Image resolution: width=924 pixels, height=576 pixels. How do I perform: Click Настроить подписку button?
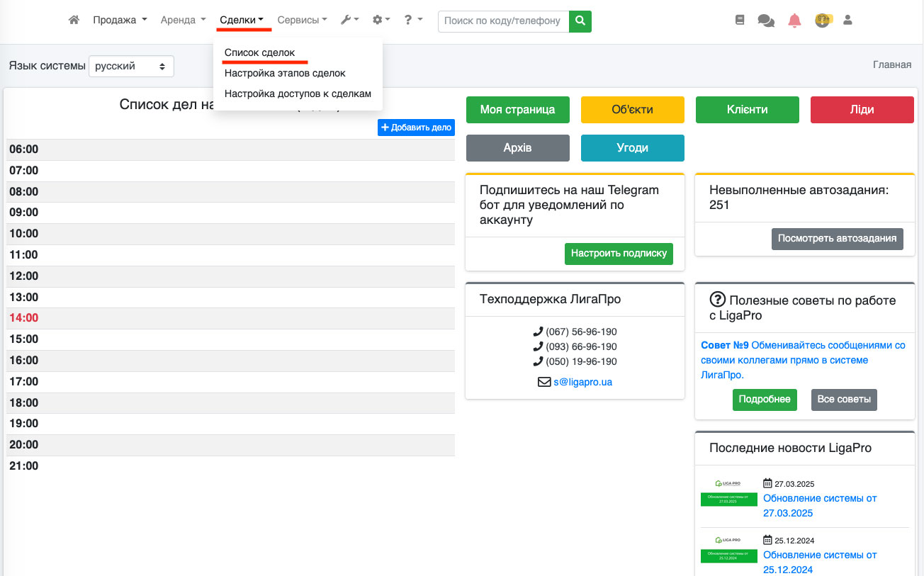click(619, 253)
